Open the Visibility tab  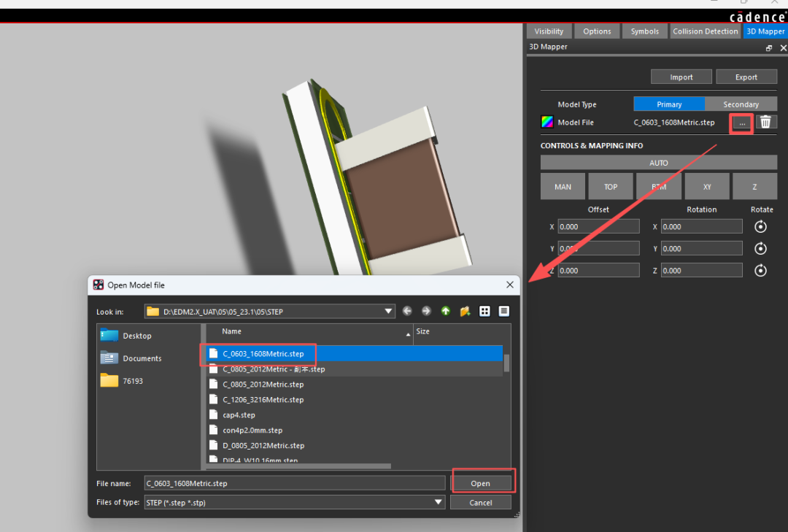[549, 31]
